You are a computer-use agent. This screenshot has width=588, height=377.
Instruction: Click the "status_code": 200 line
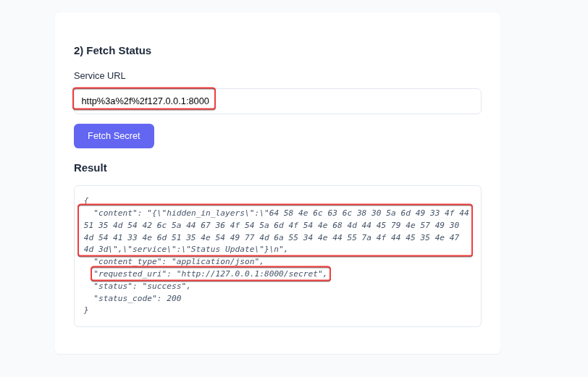coord(138,299)
